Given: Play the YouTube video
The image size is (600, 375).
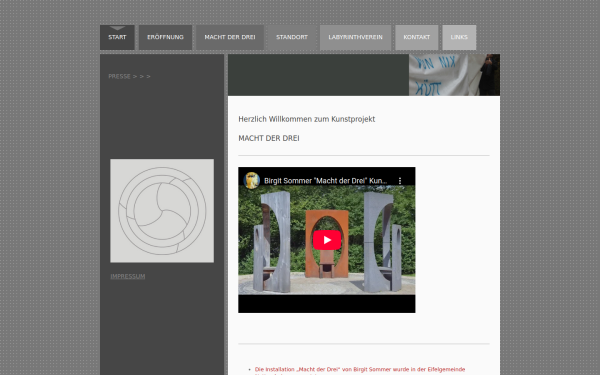Looking at the screenshot, I should pyautogui.click(x=327, y=240).
